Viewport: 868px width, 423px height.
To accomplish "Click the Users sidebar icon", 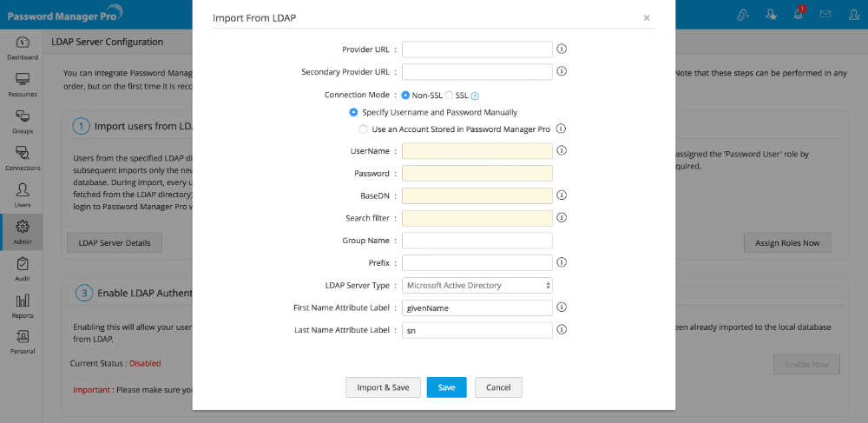I will [23, 195].
